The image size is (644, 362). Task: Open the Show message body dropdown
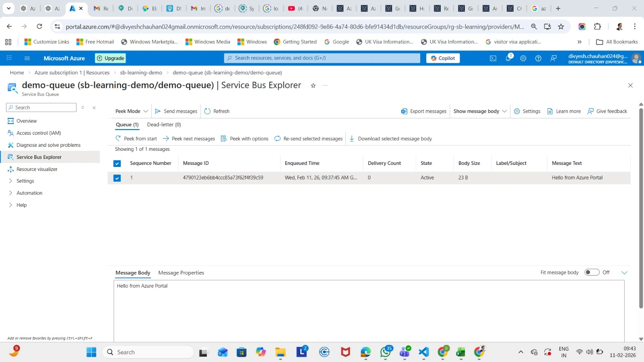(480, 111)
